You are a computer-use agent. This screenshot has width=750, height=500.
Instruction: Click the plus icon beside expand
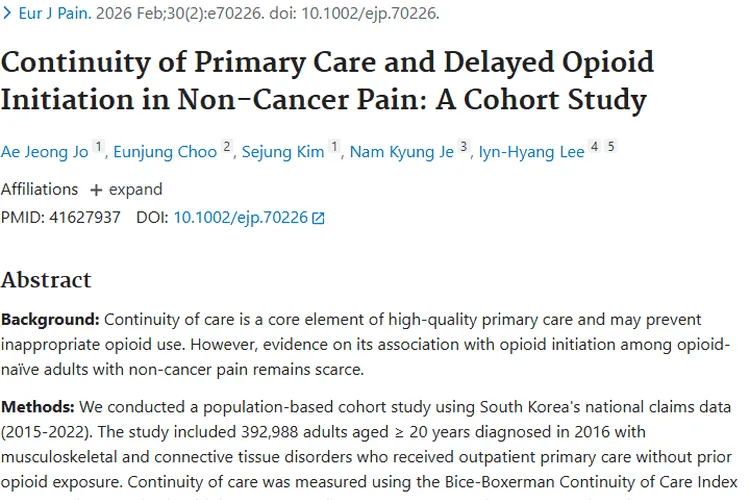(96, 189)
